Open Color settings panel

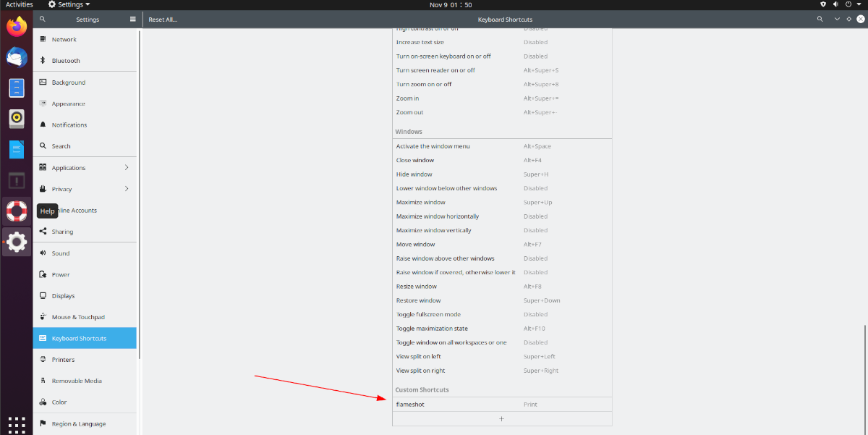[85, 402]
